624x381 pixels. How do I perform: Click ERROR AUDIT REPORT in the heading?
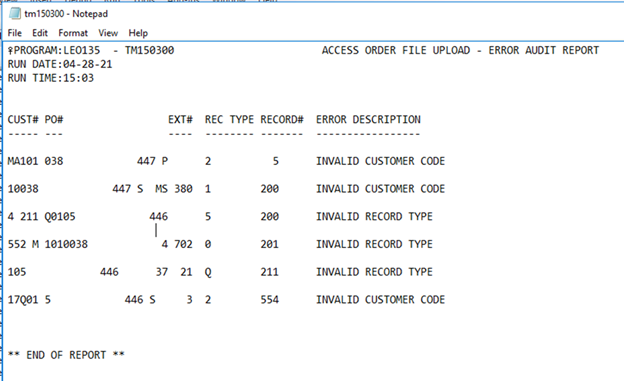tap(544, 51)
